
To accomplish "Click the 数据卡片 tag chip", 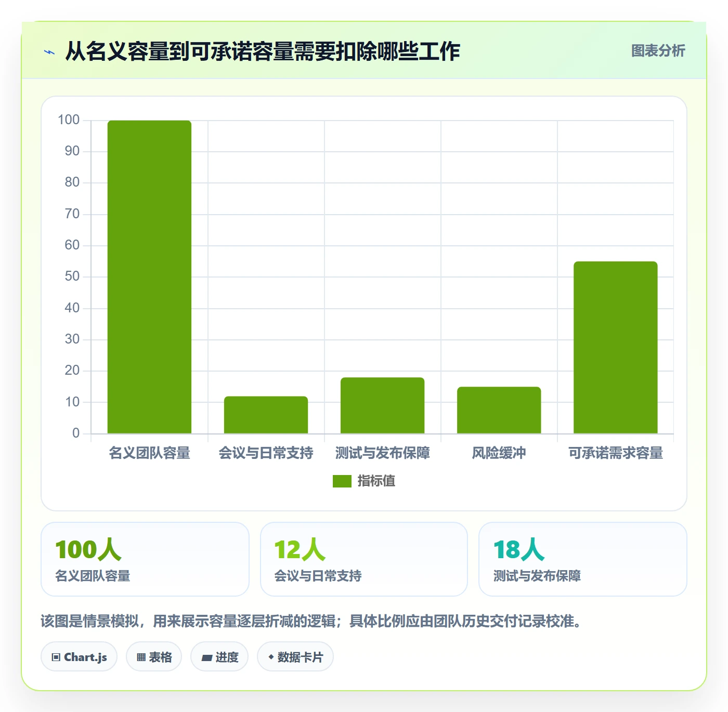I will (x=295, y=657).
